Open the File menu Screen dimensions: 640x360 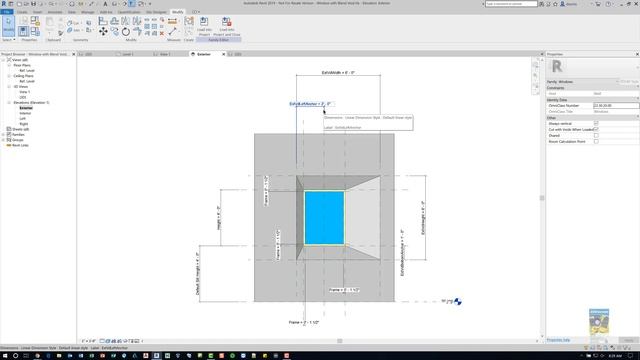coord(7,12)
